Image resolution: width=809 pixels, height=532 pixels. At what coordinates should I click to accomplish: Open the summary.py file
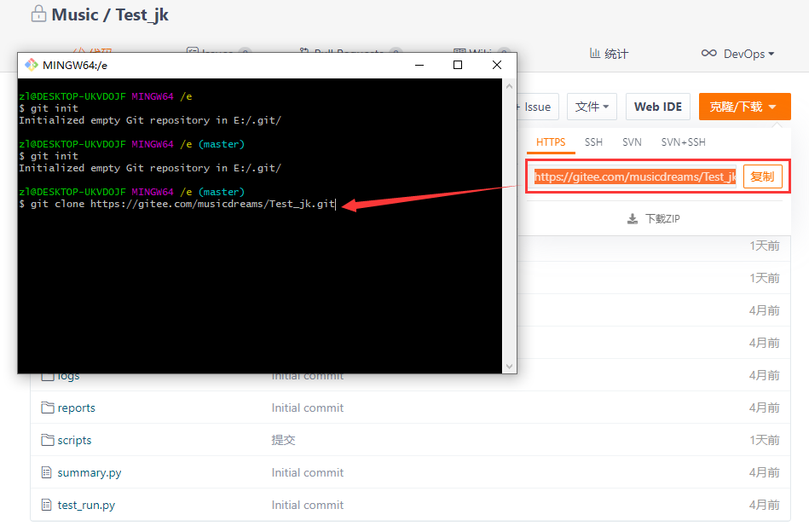coord(90,472)
